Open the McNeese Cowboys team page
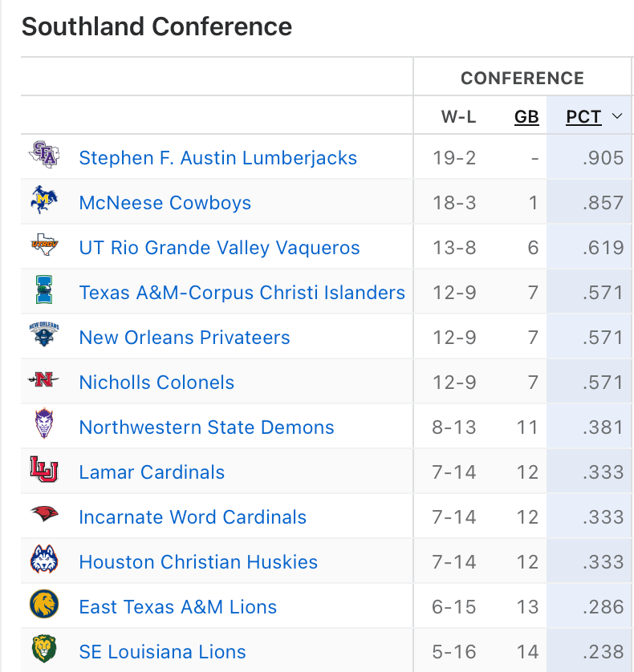This screenshot has height=672, width=634. click(x=165, y=203)
